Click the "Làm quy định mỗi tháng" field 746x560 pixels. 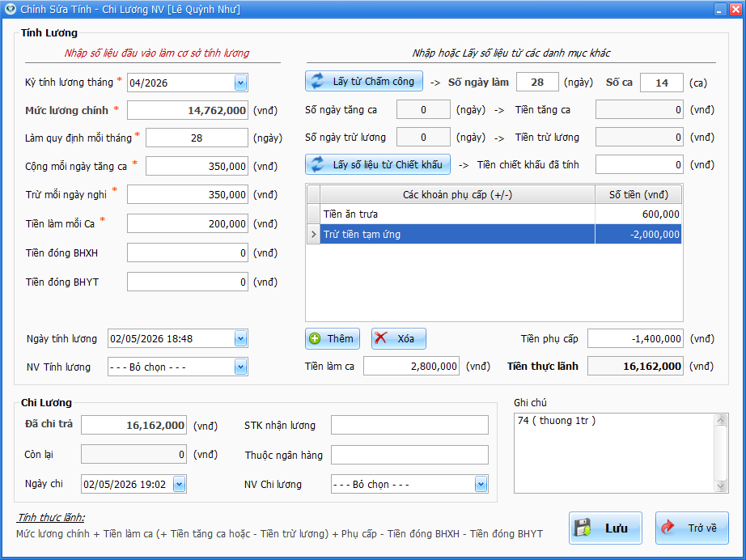click(197, 138)
